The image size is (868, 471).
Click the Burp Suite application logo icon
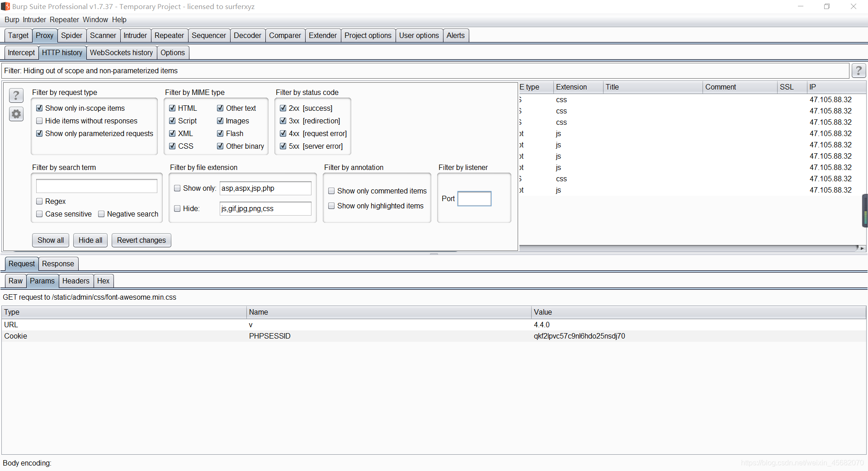5,6
